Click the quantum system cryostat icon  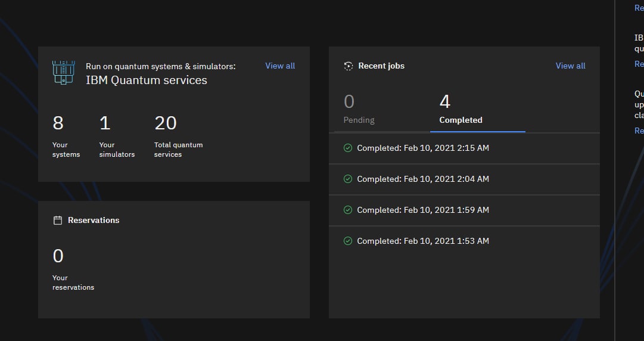pyautogui.click(x=63, y=73)
